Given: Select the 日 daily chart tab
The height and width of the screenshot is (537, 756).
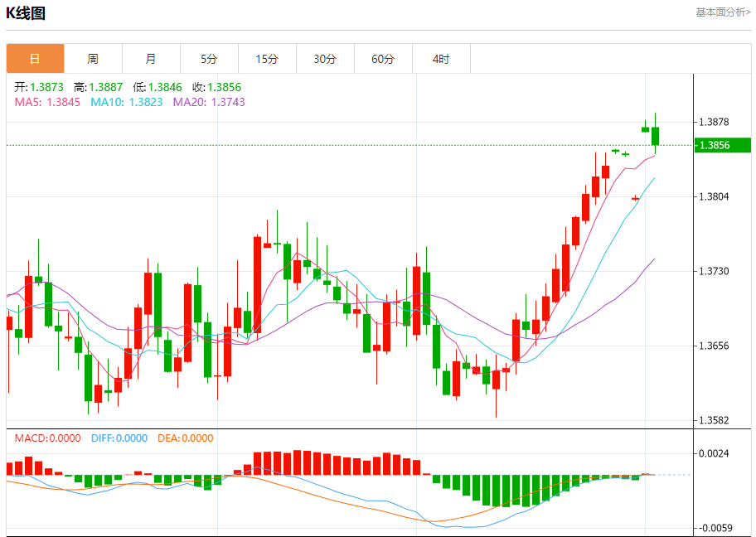Looking at the screenshot, I should coord(35,59).
